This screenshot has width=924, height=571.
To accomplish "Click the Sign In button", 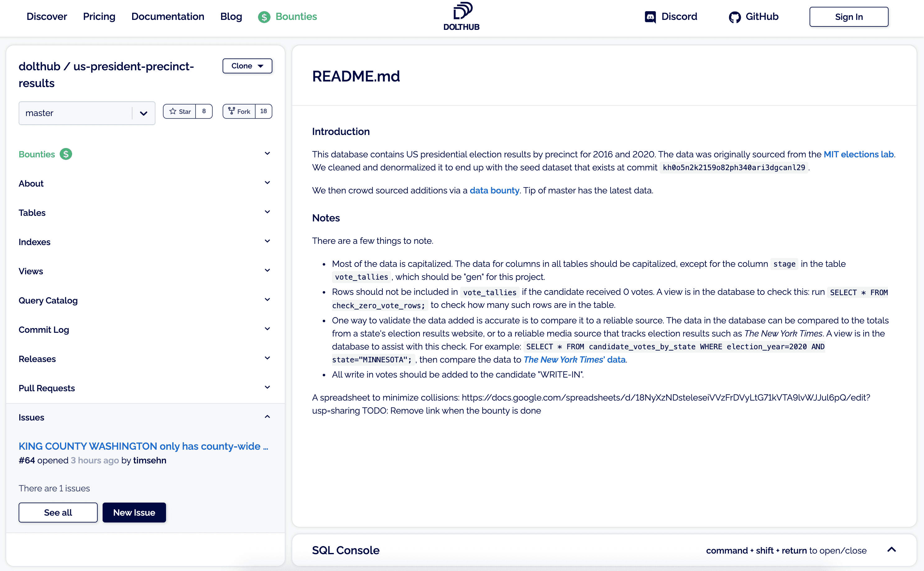I will [x=848, y=17].
